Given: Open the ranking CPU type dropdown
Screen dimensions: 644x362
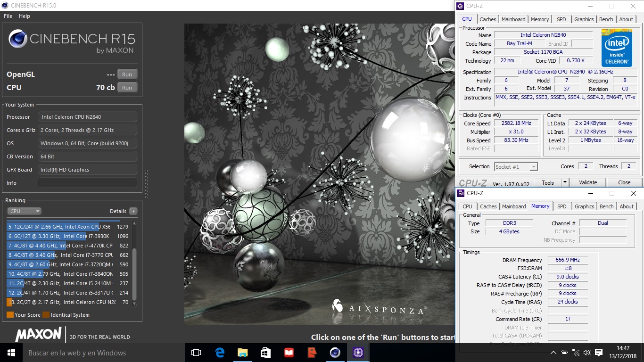Looking at the screenshot, I should pyautogui.click(x=25, y=211).
